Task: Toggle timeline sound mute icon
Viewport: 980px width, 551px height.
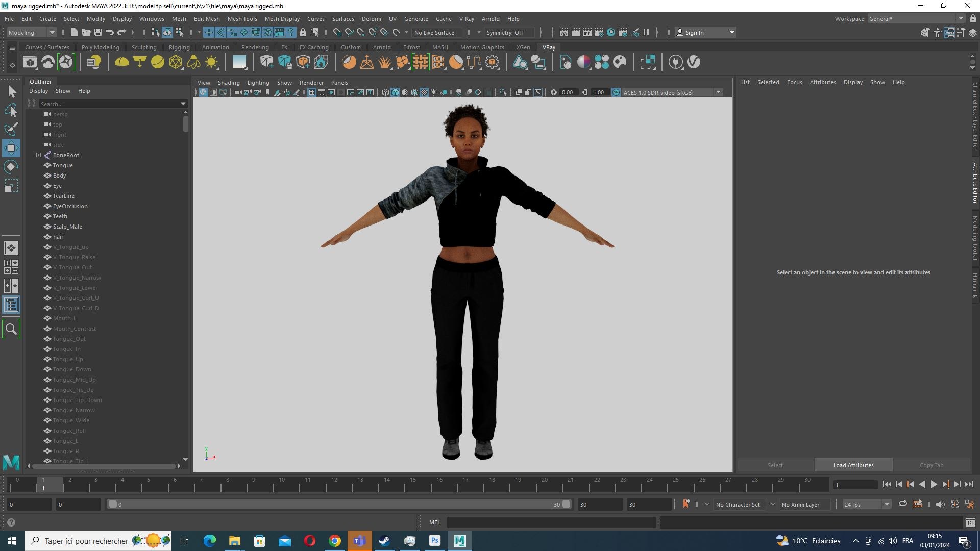Action: (940, 504)
